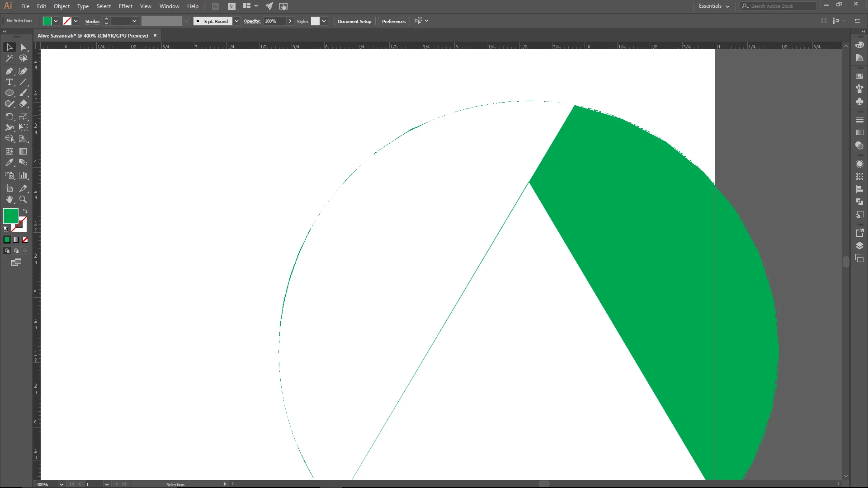
Task: Click the Document Setup button
Action: click(354, 21)
